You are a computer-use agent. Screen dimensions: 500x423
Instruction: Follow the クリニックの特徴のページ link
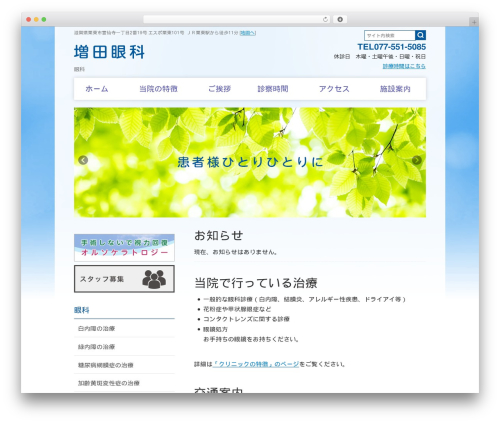[256, 364]
